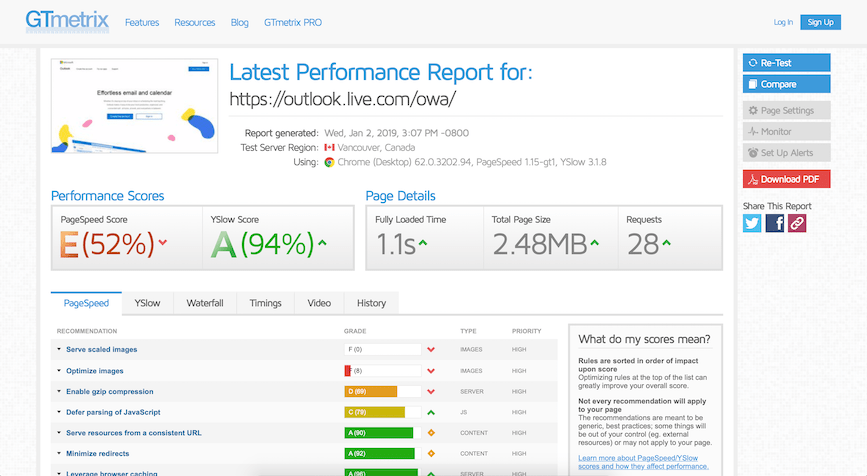
Task: Click orange diamond beside Minimize redirects
Action: pos(431,453)
